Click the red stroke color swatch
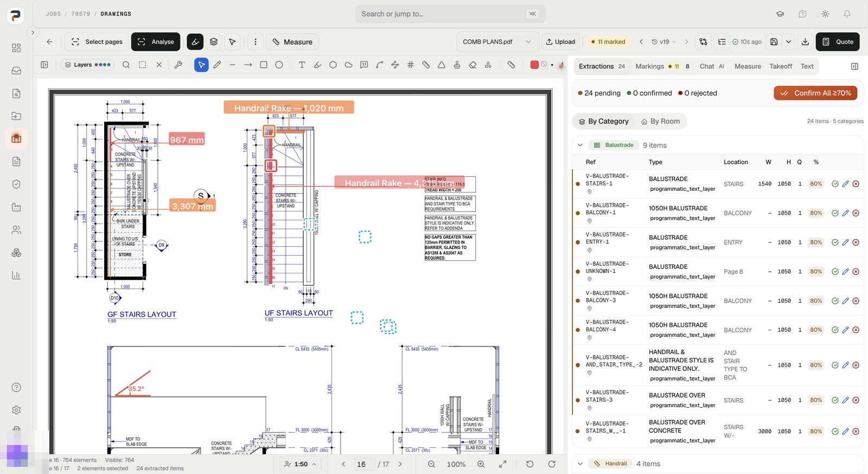868x474 pixels. (534, 65)
